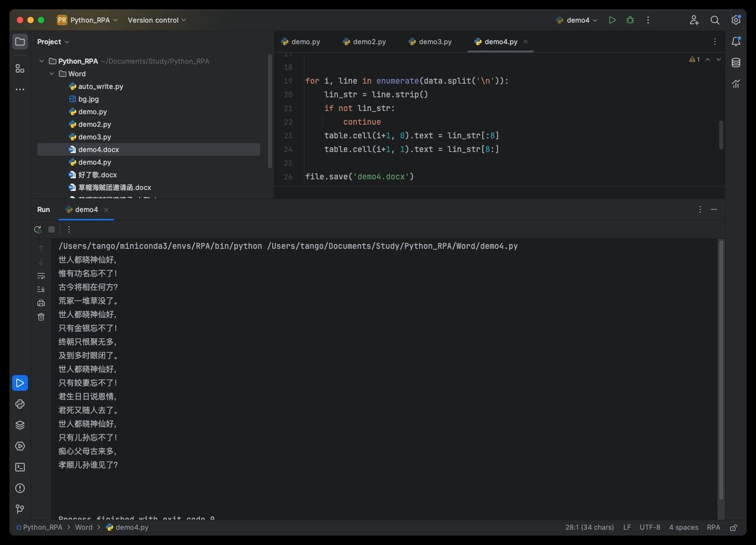Open Notifications bell icon

(736, 42)
